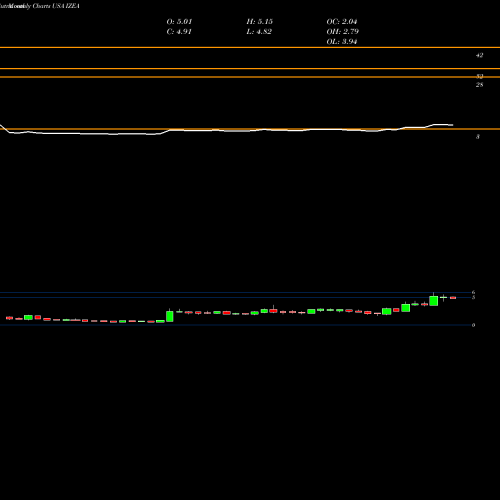Click the lower axis label "5"
Viewport: 500px width, 500px height.
(473, 297)
